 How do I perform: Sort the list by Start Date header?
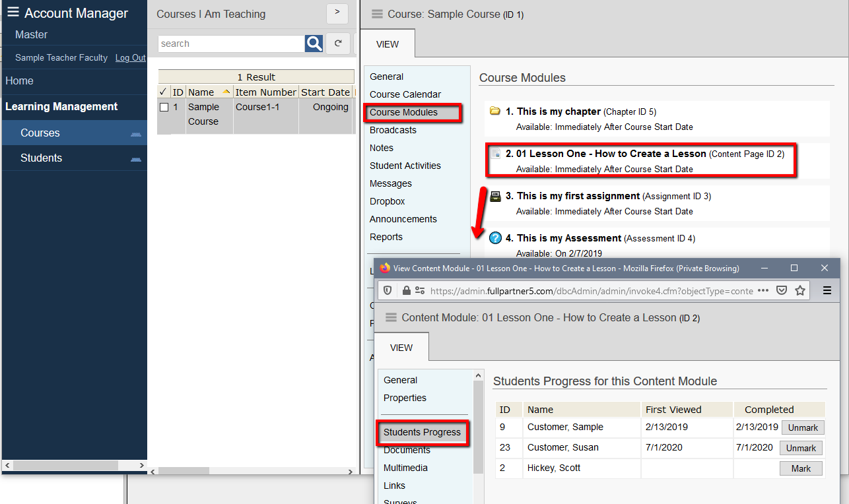pos(325,92)
